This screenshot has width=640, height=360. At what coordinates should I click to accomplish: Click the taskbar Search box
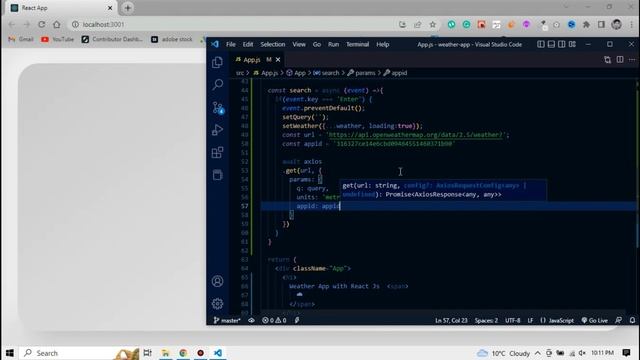80,353
